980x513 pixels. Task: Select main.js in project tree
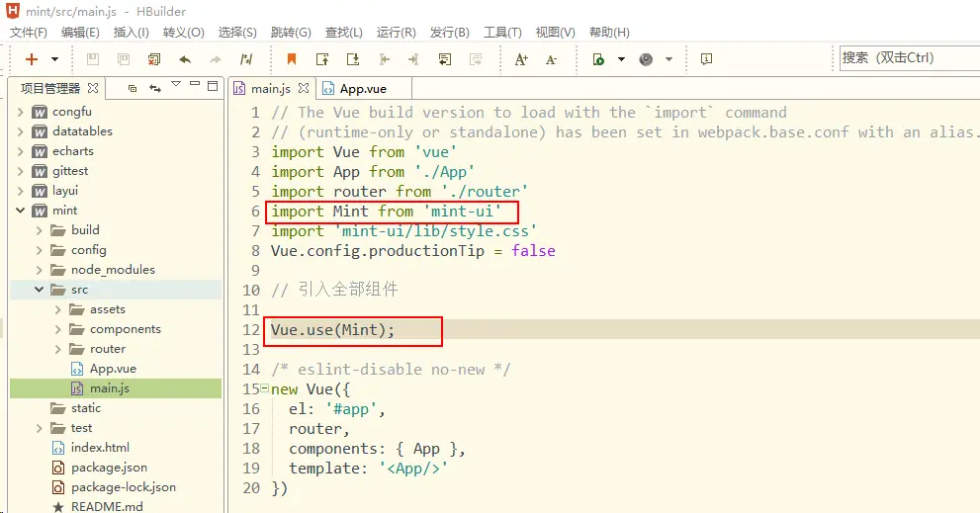click(x=110, y=388)
